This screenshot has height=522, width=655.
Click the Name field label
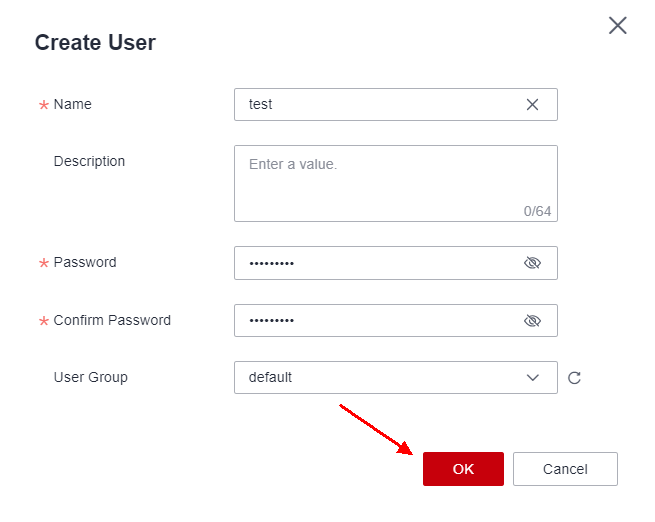coord(72,104)
